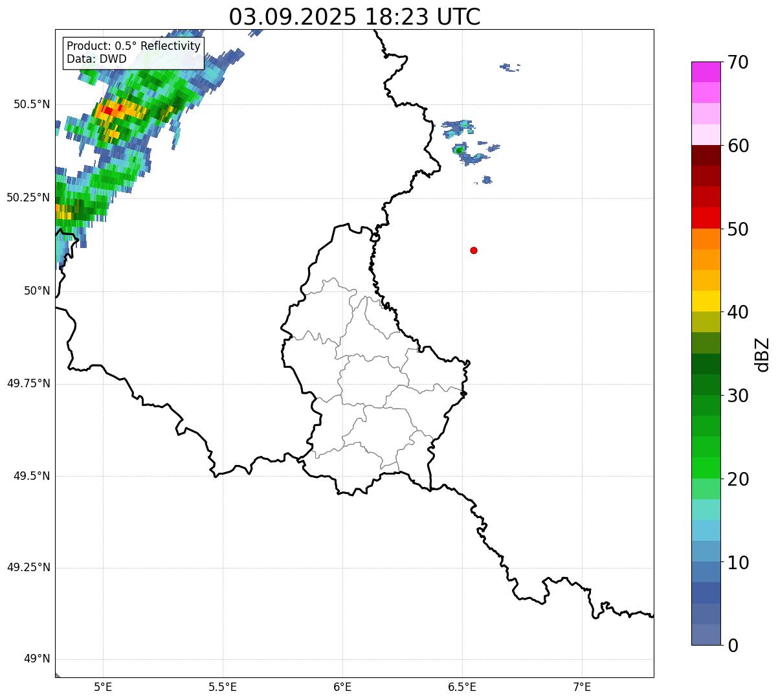Click the 50°N latitude label
The height and width of the screenshot is (700, 778).
(x=37, y=291)
